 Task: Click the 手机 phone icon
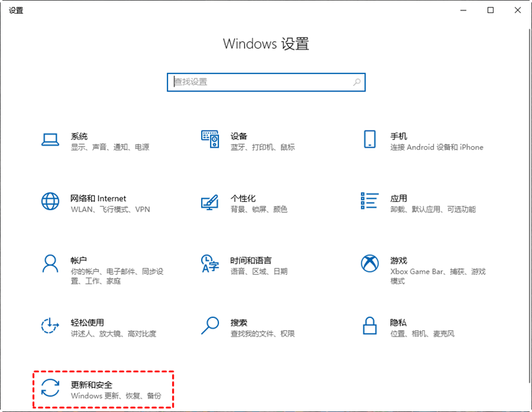coord(369,140)
